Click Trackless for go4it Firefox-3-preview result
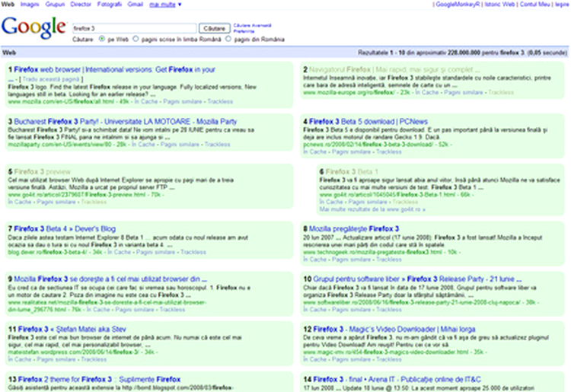 tap(94, 202)
